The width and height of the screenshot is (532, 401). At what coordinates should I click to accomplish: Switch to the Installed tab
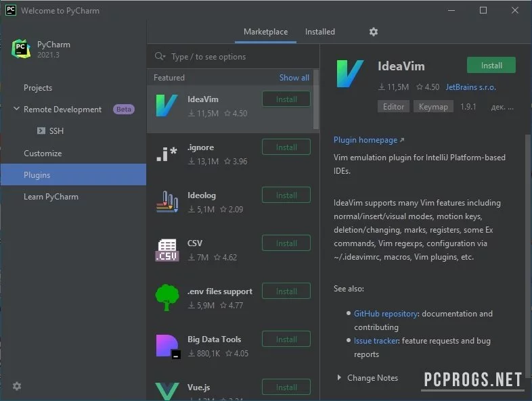pyautogui.click(x=320, y=32)
